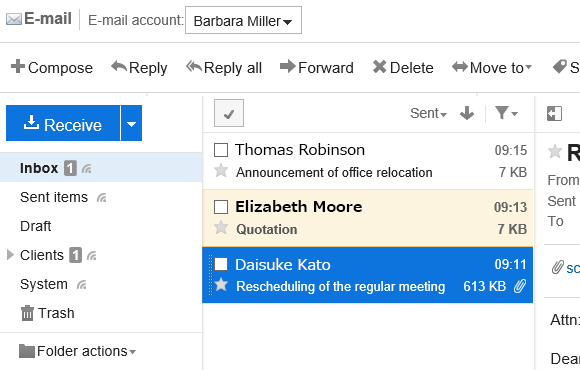580x370 pixels.
Task: Open the System folder
Action: point(44,284)
